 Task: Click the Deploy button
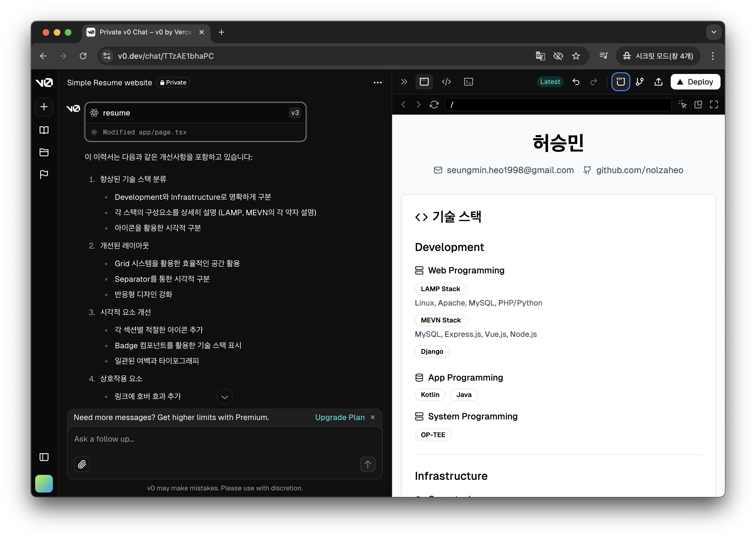tap(695, 82)
